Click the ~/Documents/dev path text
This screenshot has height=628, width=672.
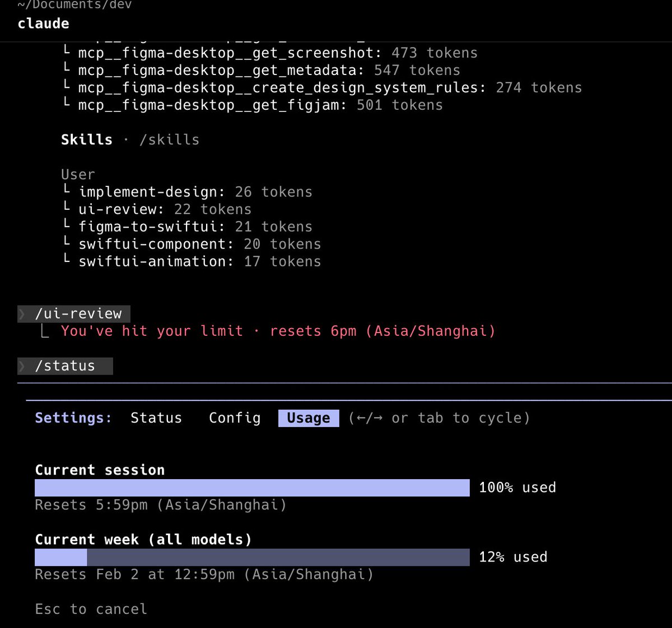[74, 4]
